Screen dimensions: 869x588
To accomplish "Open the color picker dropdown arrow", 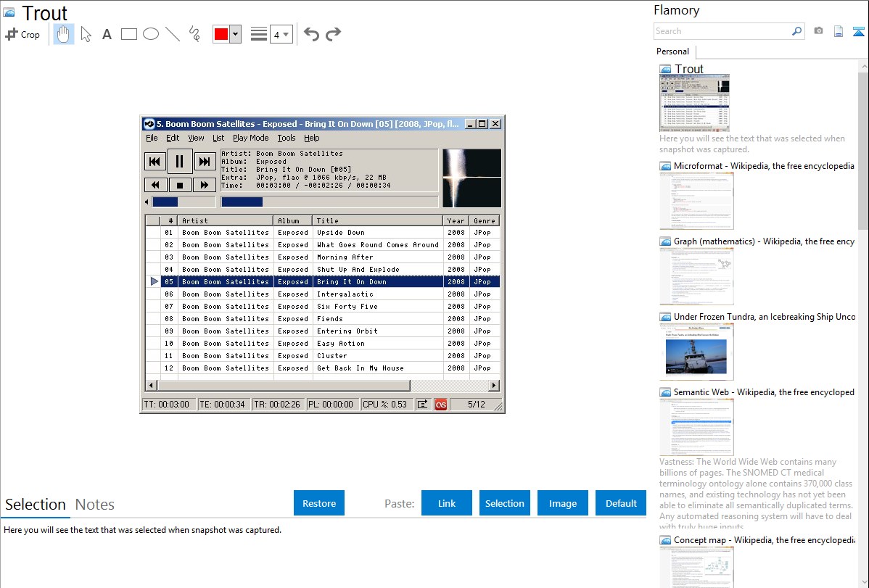I will pos(235,34).
